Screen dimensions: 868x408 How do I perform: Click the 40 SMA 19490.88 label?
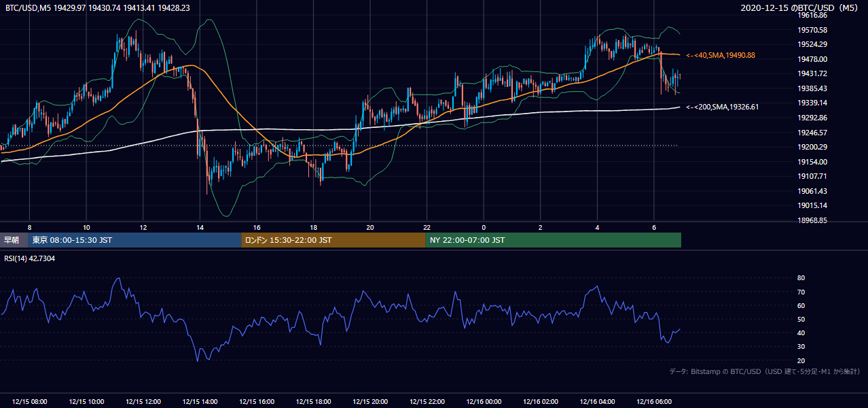click(x=721, y=55)
